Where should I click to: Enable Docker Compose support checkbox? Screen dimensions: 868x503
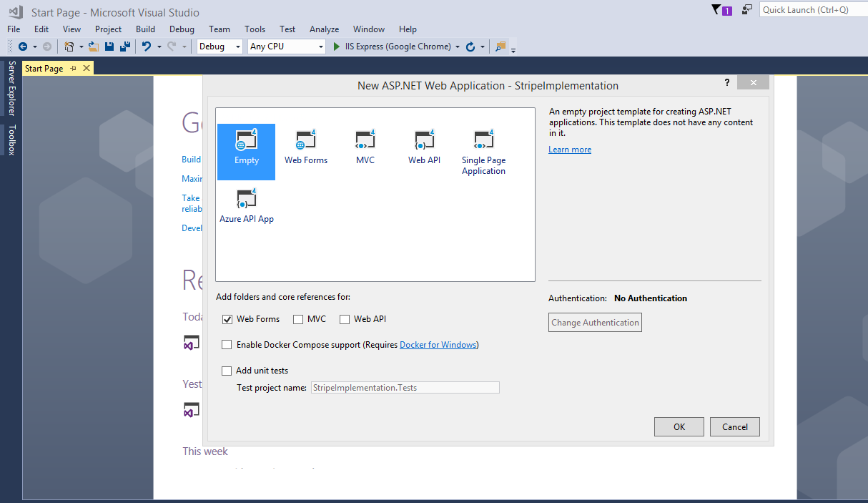click(227, 345)
